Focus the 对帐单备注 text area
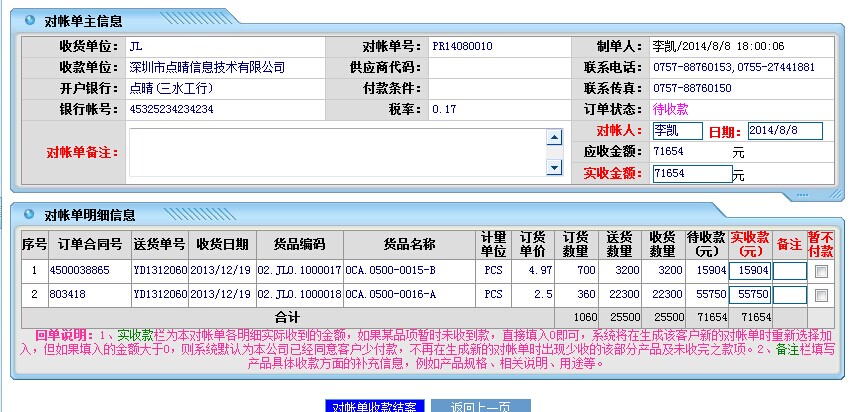Viewport: 851px width, 412px height. coord(337,154)
